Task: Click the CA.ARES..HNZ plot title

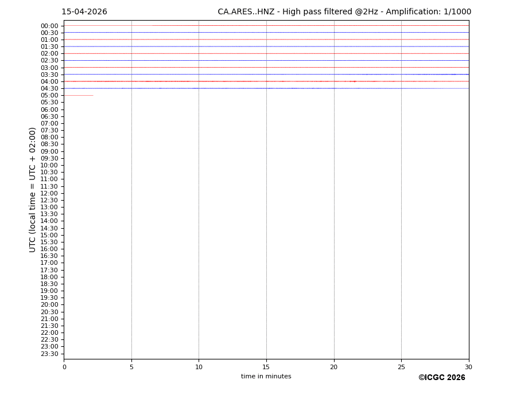Action: pyautogui.click(x=344, y=12)
